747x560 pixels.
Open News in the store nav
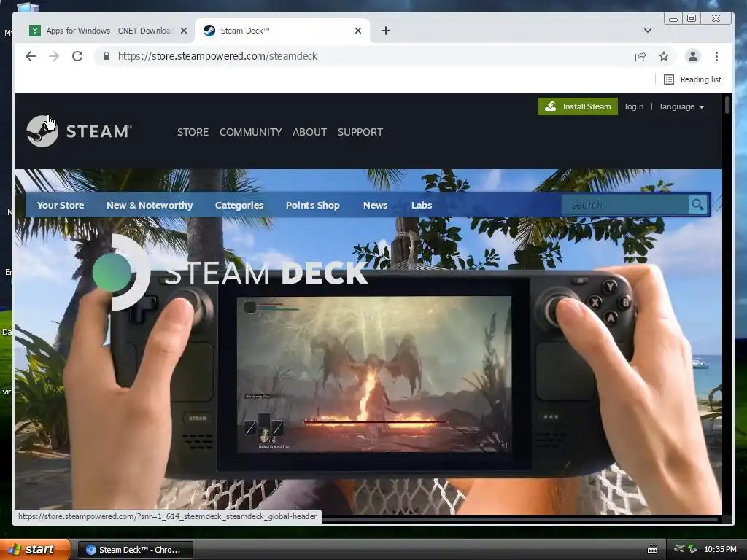pyautogui.click(x=376, y=205)
